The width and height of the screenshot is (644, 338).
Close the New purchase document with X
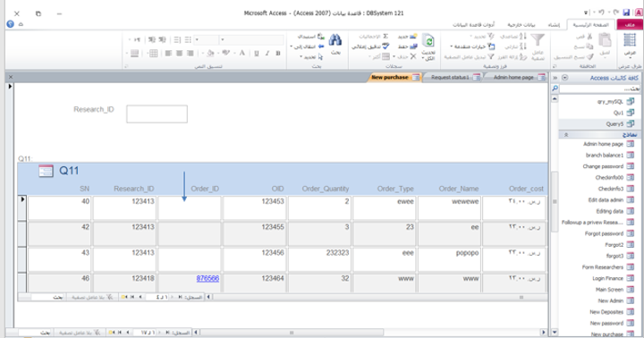click(11, 77)
